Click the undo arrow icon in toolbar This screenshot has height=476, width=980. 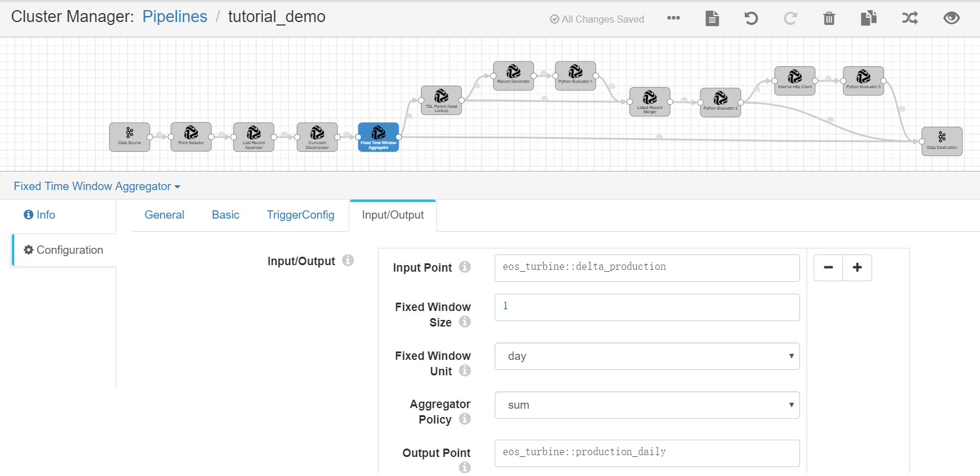[751, 18]
